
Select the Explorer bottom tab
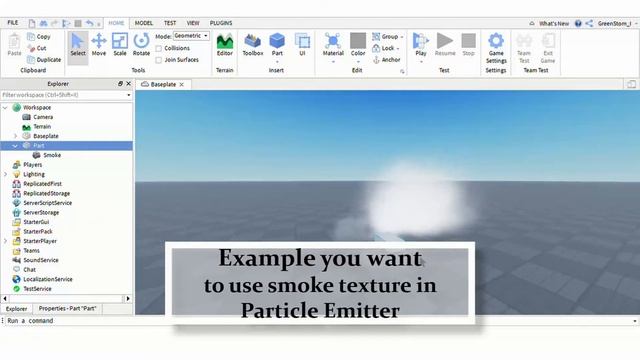click(16, 309)
